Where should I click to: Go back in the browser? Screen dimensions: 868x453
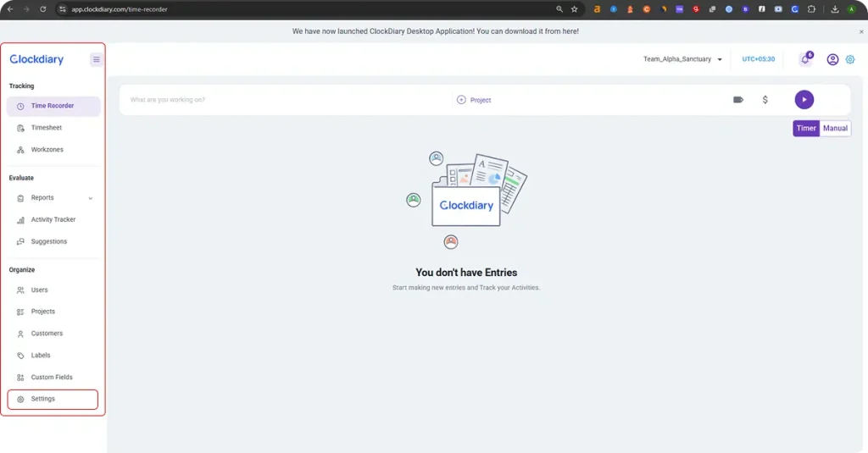(10, 8)
